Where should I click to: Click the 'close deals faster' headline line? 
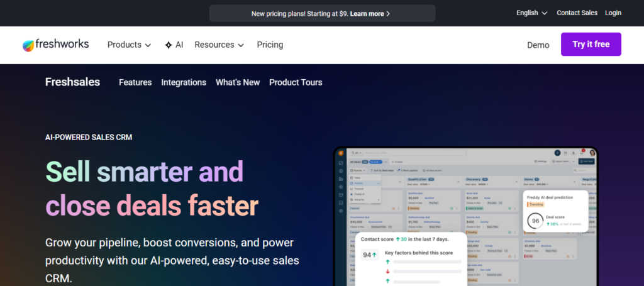tap(152, 205)
